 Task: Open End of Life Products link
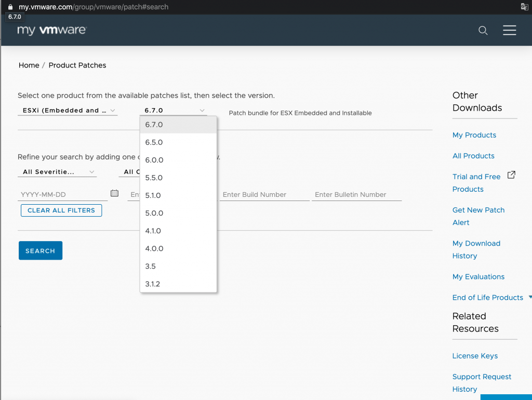click(487, 298)
